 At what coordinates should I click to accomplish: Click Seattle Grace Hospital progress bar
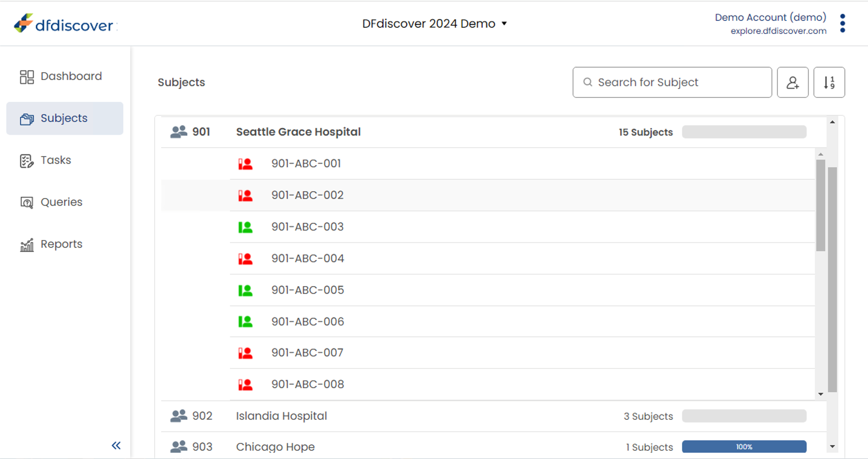(744, 132)
